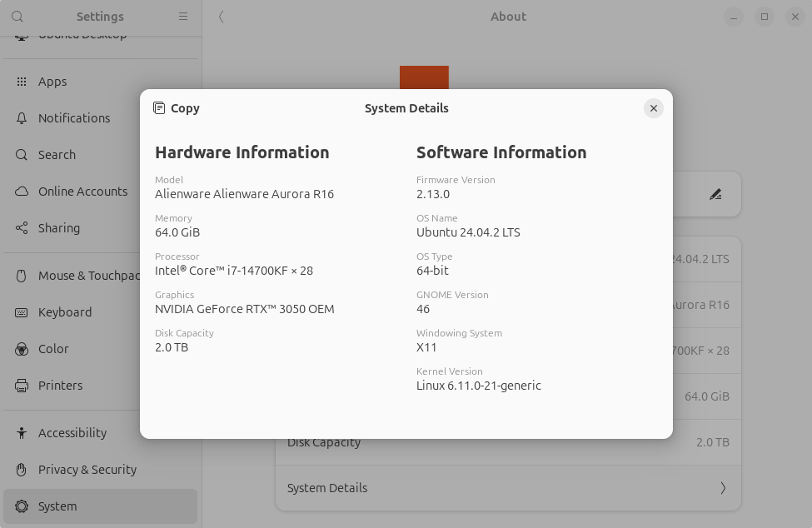The image size is (812, 528).
Task: Open Printers settings
Action: tap(101, 386)
